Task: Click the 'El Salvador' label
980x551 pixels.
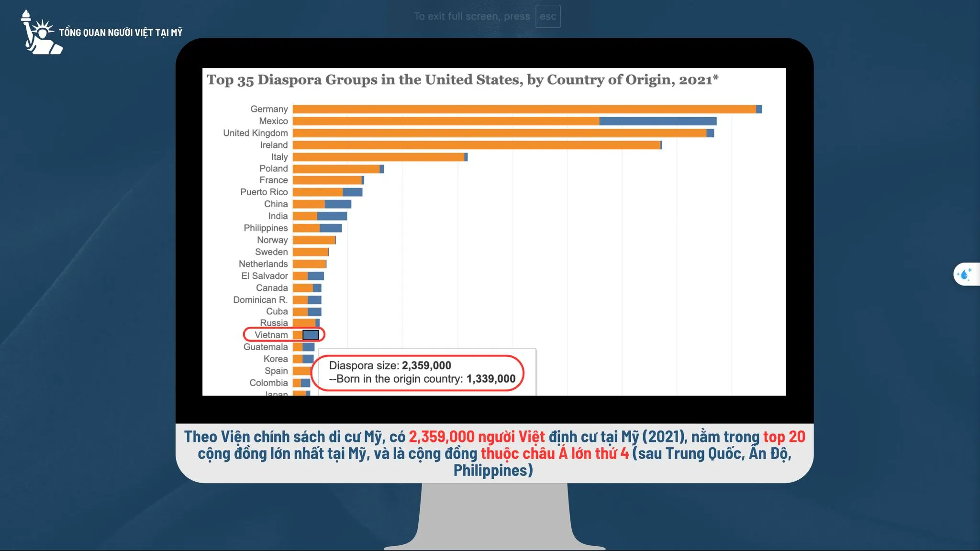Action: tap(265, 275)
